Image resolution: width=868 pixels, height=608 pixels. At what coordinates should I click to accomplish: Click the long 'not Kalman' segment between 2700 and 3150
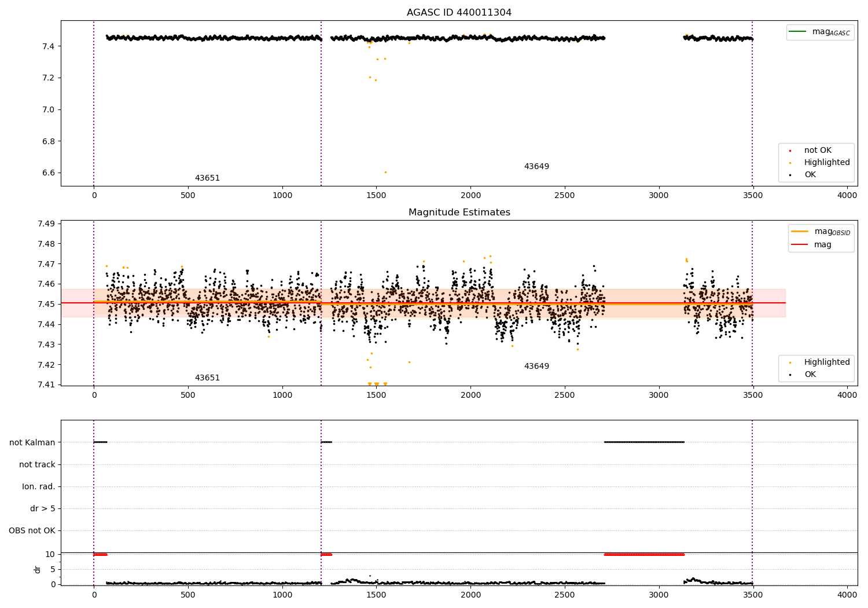(x=644, y=442)
